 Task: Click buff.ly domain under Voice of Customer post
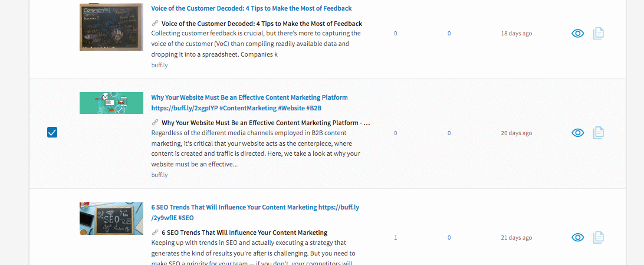coord(159,66)
